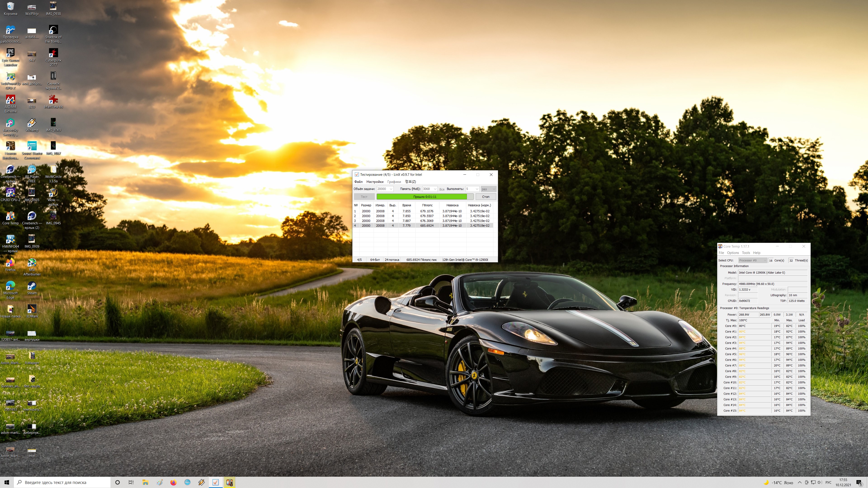Click the green LinX progress bar

pyautogui.click(x=422, y=197)
